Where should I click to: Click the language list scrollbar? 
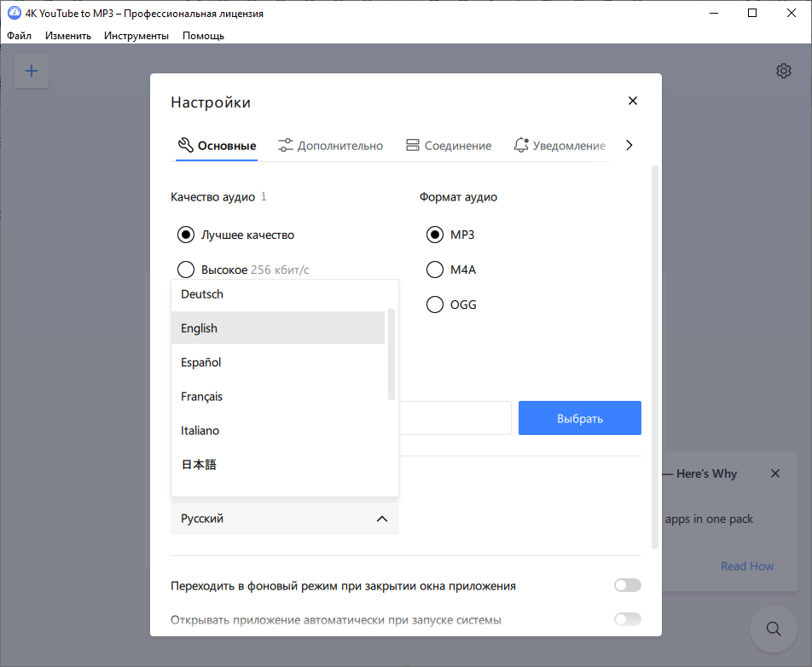[391, 354]
